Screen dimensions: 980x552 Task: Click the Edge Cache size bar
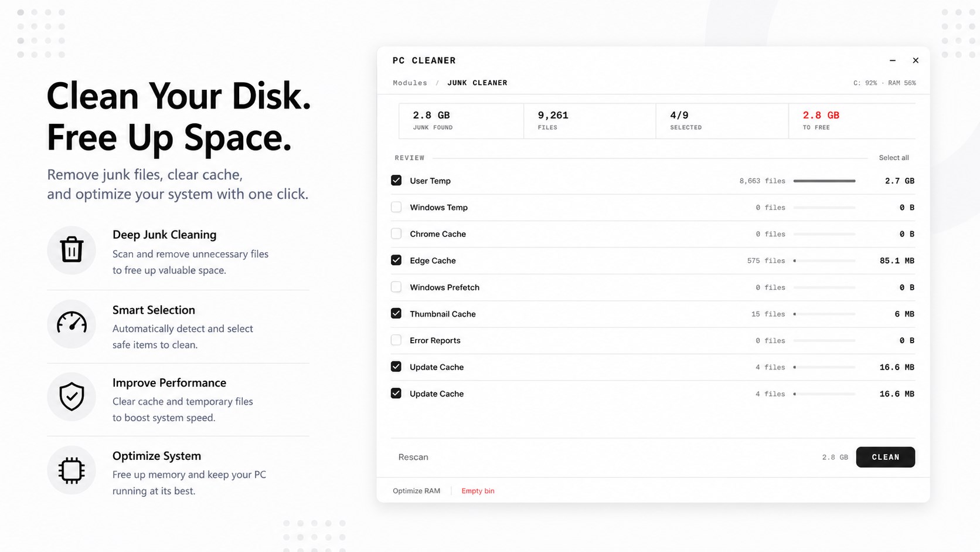coord(824,260)
